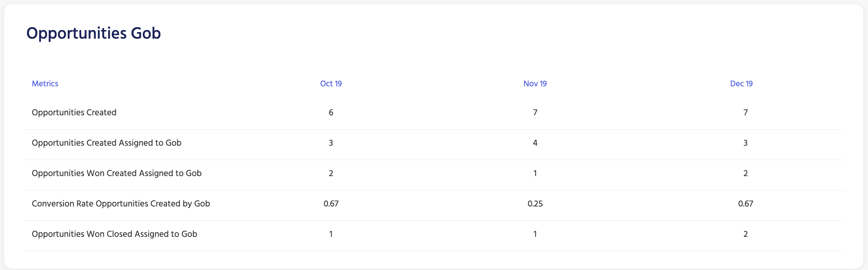Image resolution: width=868 pixels, height=270 pixels.
Task: Select the Dec 19 column header
Action: coord(741,84)
